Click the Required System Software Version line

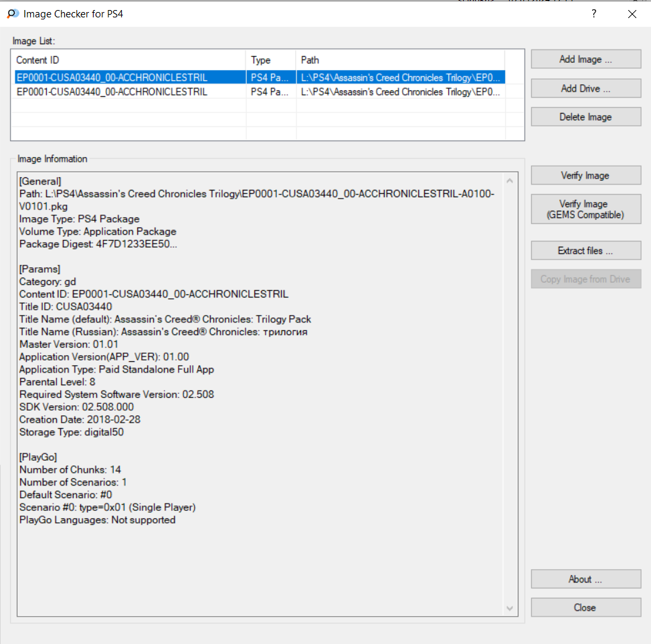[116, 394]
